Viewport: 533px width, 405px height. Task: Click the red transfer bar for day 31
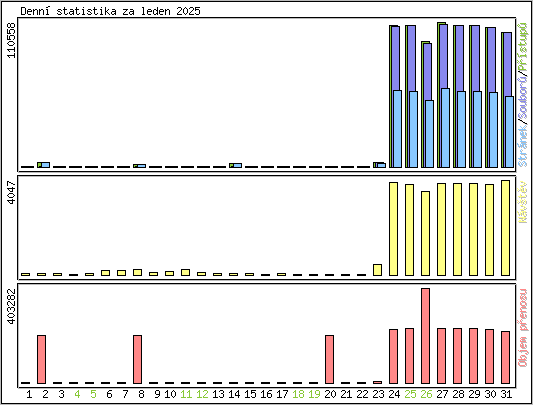pos(505,357)
